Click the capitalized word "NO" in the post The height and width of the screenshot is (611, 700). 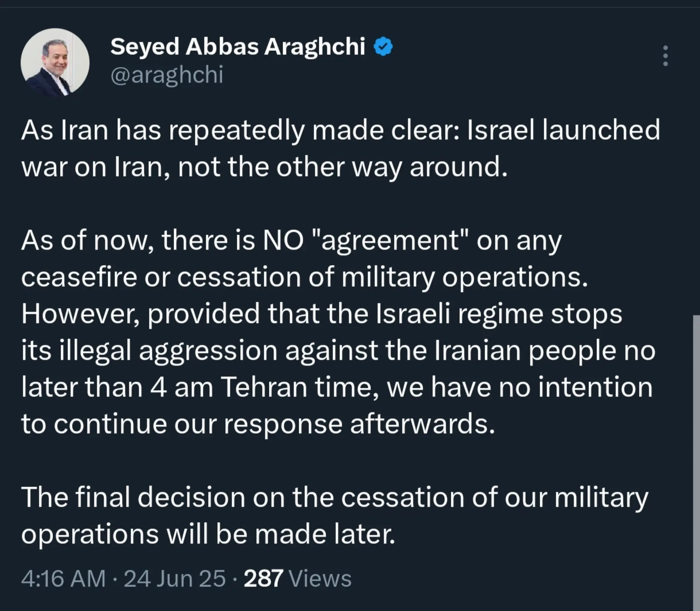283,241
